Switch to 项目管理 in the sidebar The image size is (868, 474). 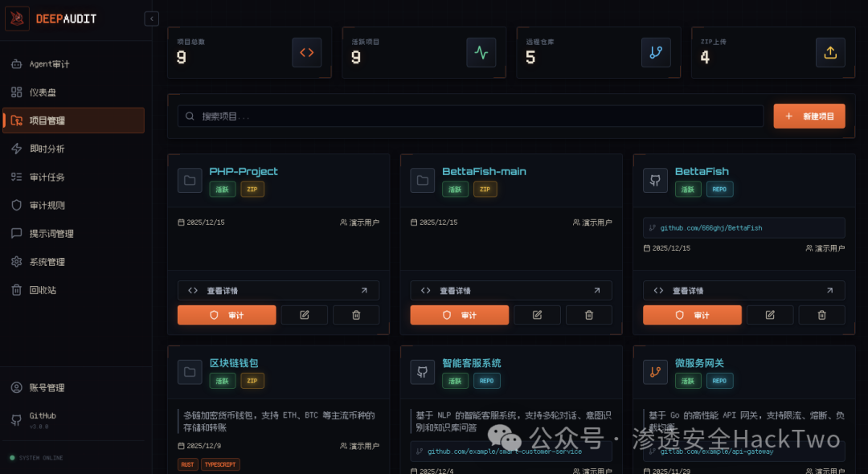[50, 120]
